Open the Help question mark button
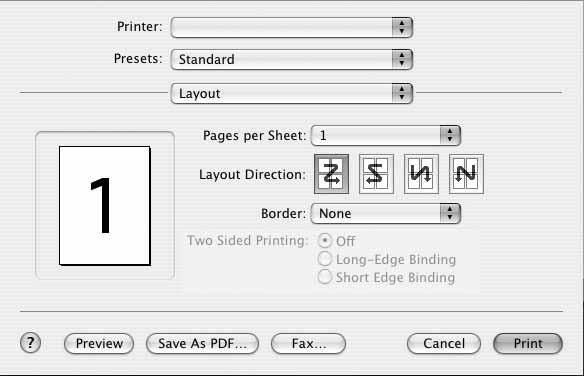 [x=30, y=342]
